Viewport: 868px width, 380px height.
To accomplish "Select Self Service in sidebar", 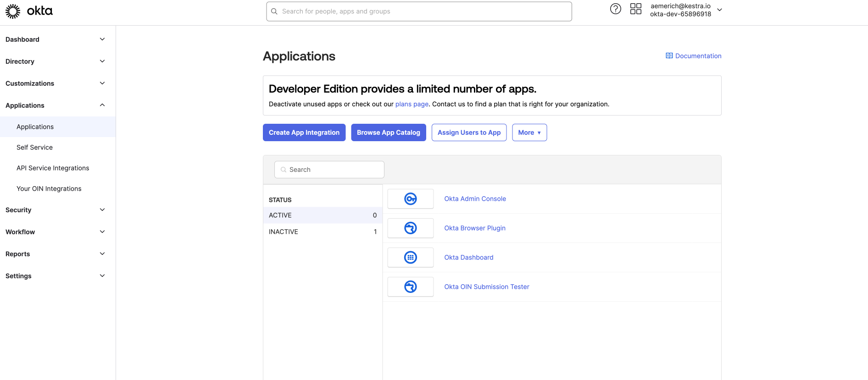I will (34, 148).
